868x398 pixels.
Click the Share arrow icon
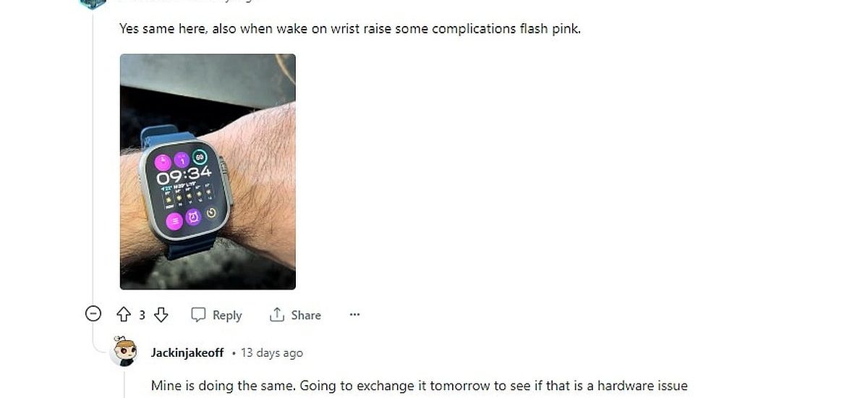[276, 315]
